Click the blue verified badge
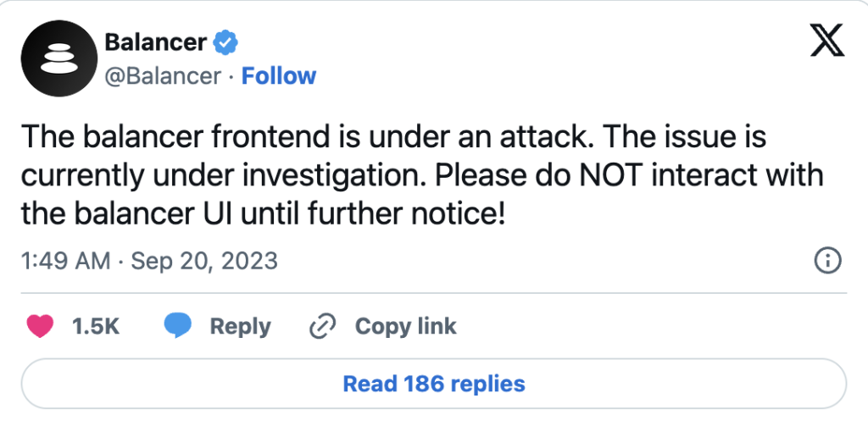This screenshot has height=426, width=868. 225,41
